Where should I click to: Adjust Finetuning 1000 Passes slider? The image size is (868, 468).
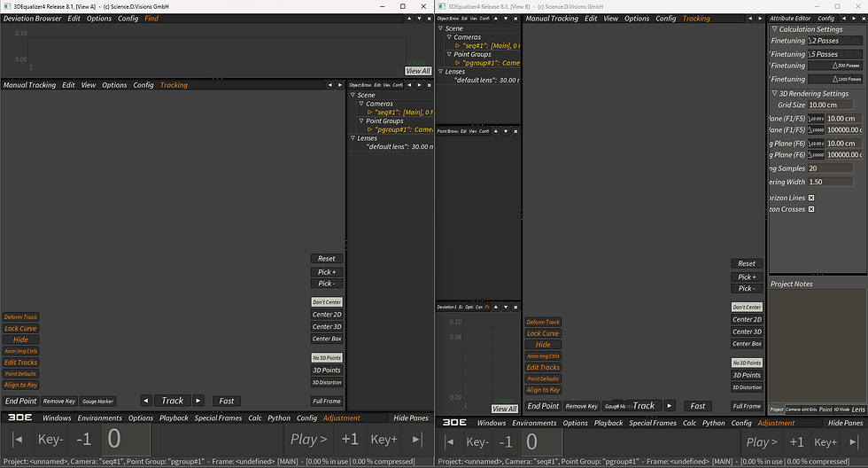click(x=834, y=79)
